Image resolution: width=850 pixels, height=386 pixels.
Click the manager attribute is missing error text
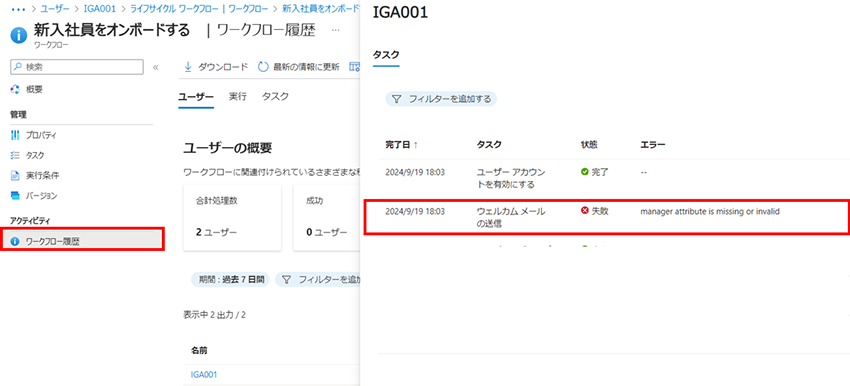[x=710, y=211]
